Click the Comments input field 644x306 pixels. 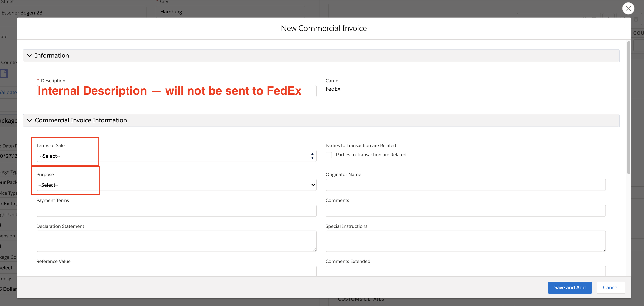point(465,211)
